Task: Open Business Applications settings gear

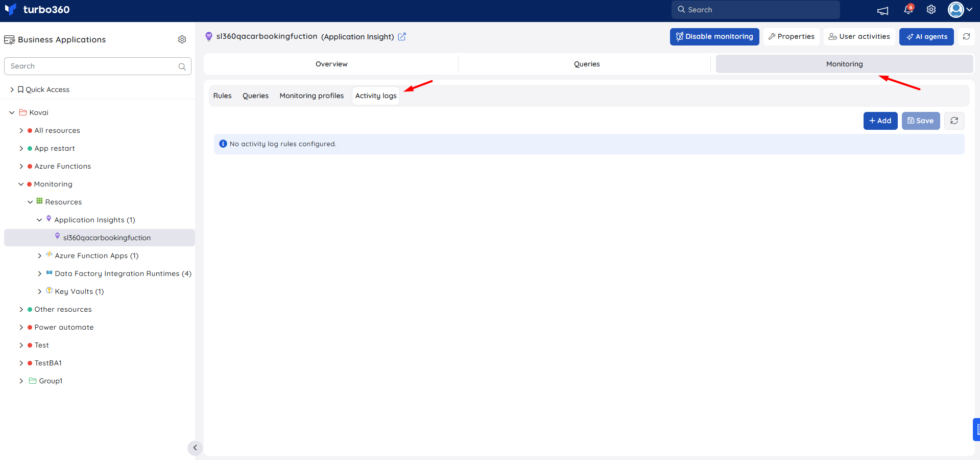Action: coord(182,39)
